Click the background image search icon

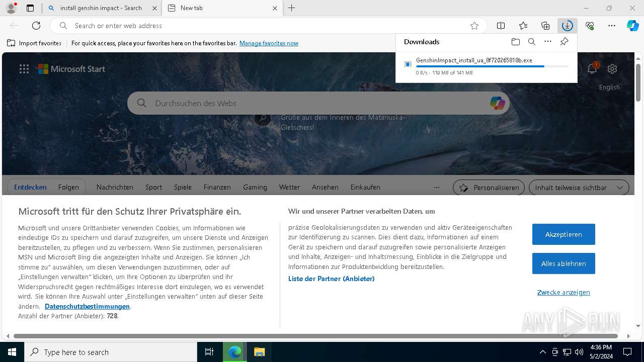[262, 118]
